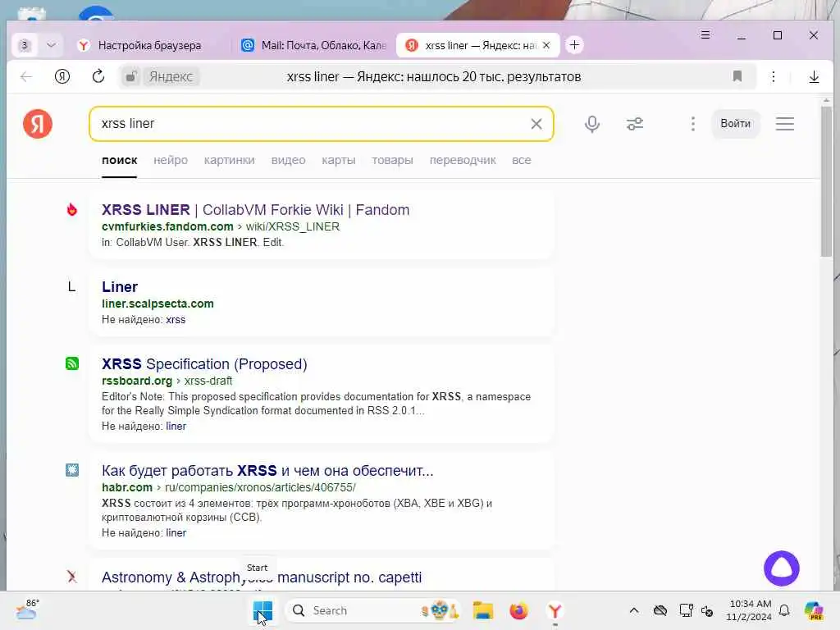Click the scrollbar up arrow
The height and width of the screenshot is (630, 840).
826,100
